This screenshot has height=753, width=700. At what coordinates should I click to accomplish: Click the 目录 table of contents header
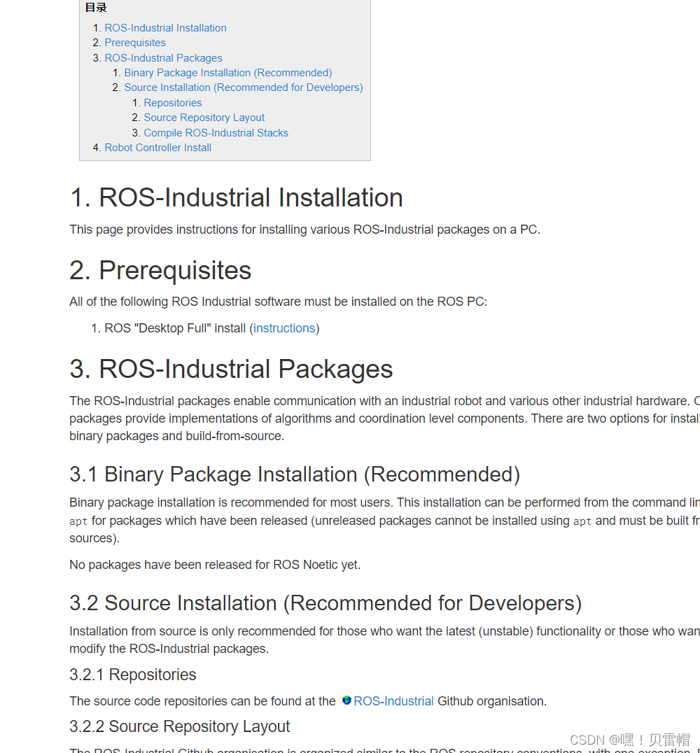[x=95, y=8]
